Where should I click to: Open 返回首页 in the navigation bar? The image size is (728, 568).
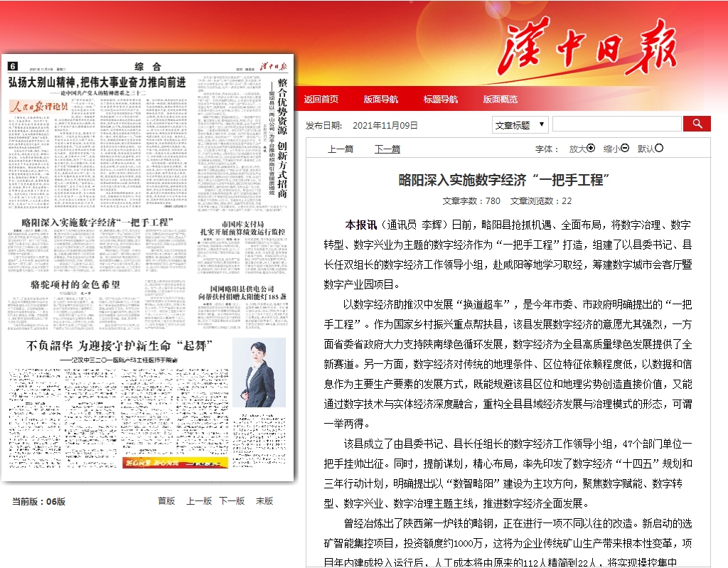[321, 99]
